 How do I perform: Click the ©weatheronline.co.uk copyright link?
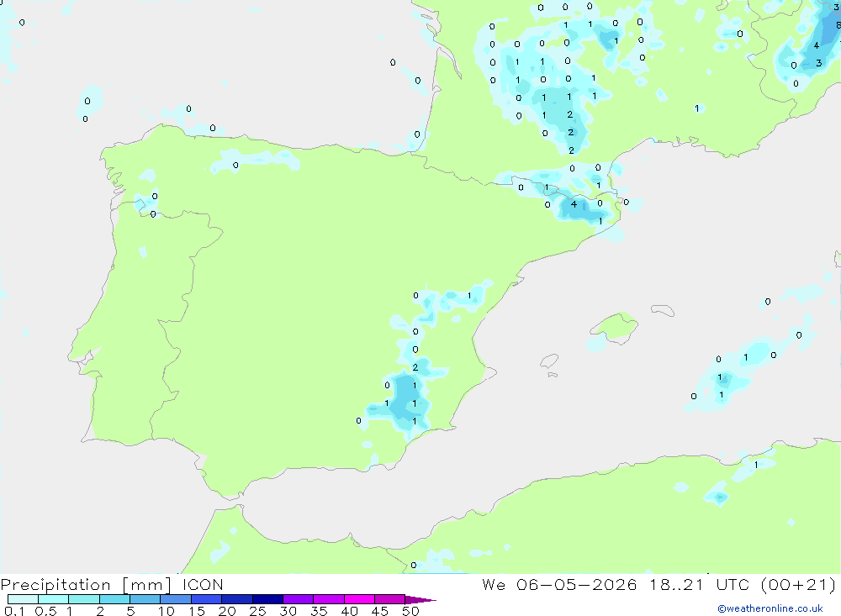(770, 608)
